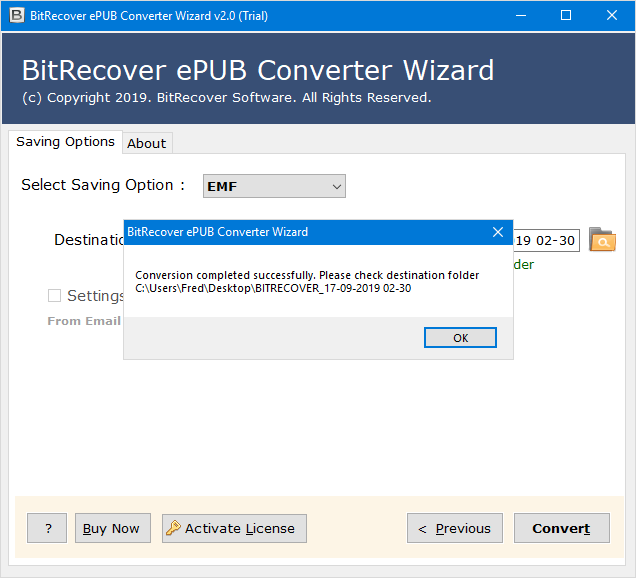Maximize the ePUB Converter Wizard window
636x578 pixels.
pyautogui.click(x=566, y=15)
